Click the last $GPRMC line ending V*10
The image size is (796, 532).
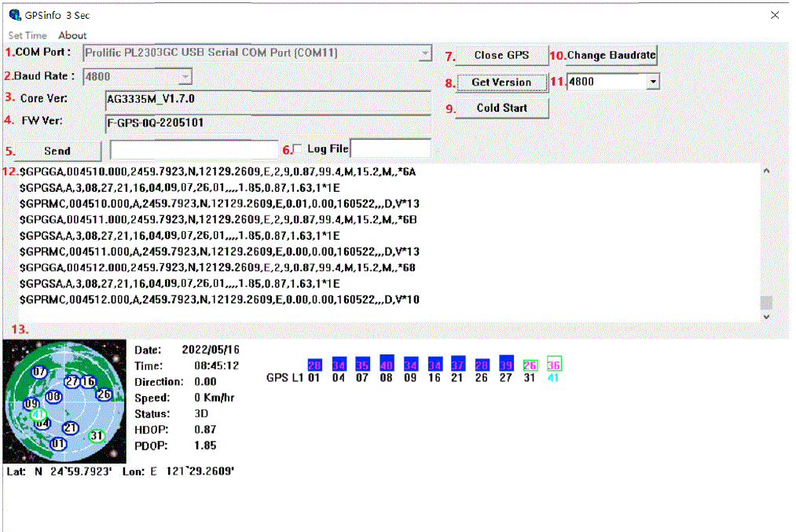pyautogui.click(x=220, y=299)
